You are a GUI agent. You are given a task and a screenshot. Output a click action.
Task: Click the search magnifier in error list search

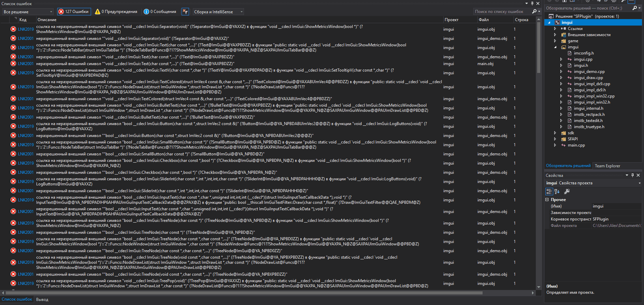[x=534, y=12]
